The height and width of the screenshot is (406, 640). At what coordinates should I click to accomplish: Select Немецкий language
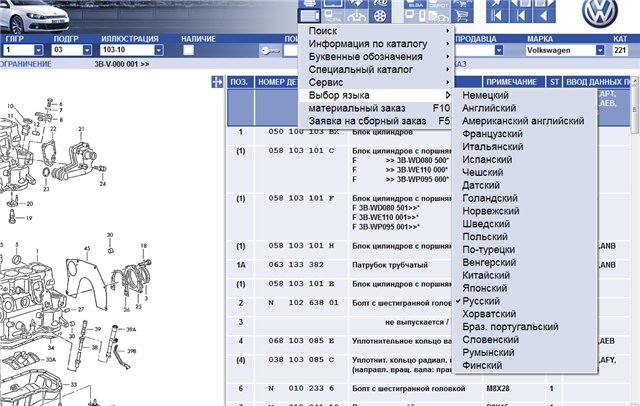(525, 95)
